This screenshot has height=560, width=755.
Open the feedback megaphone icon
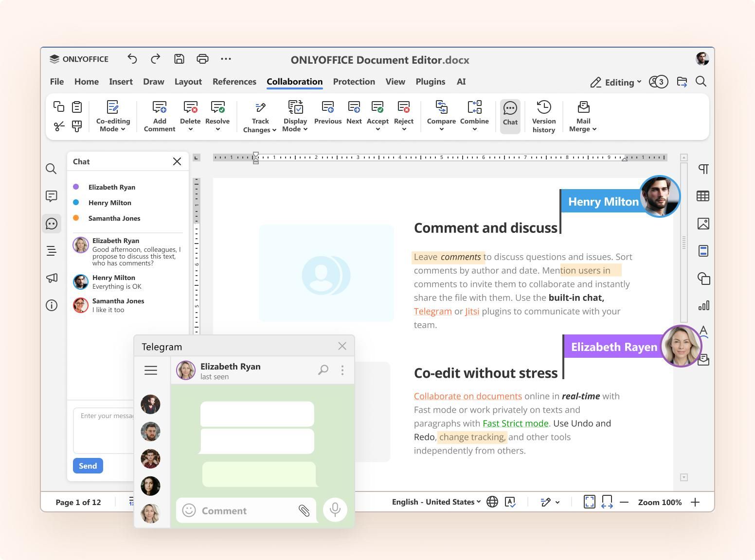[51, 278]
